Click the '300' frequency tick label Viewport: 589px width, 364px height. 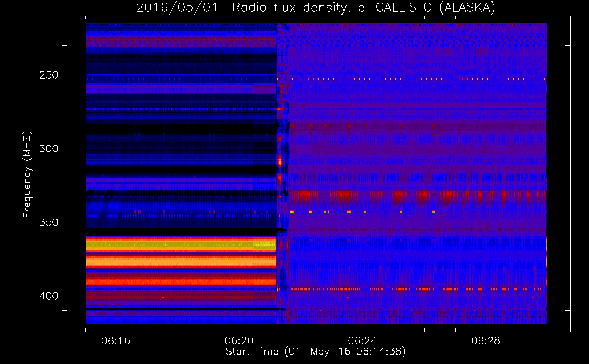(49, 149)
